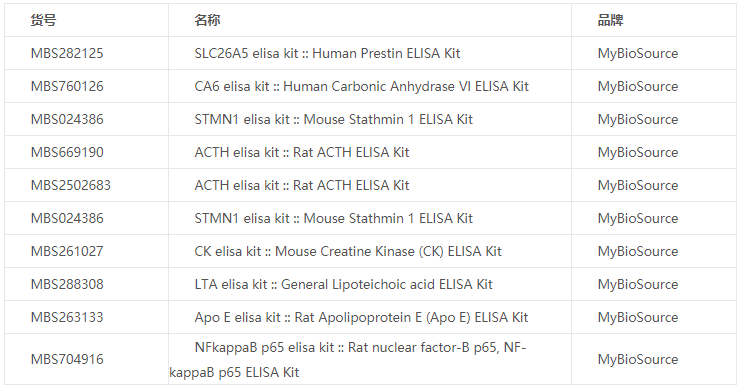Click catalog number MBS263133
Image resolution: width=742 pixels, height=390 pixels.
coord(67,318)
